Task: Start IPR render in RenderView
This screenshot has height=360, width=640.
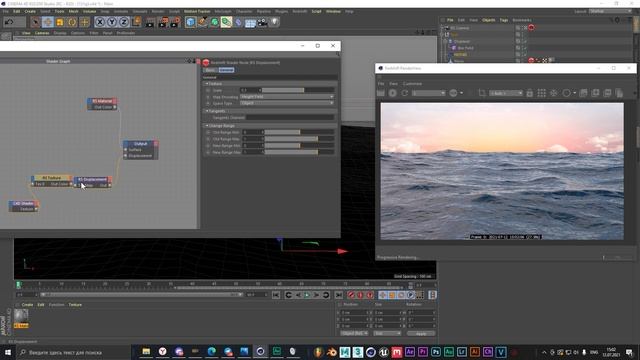Action: pos(392,93)
